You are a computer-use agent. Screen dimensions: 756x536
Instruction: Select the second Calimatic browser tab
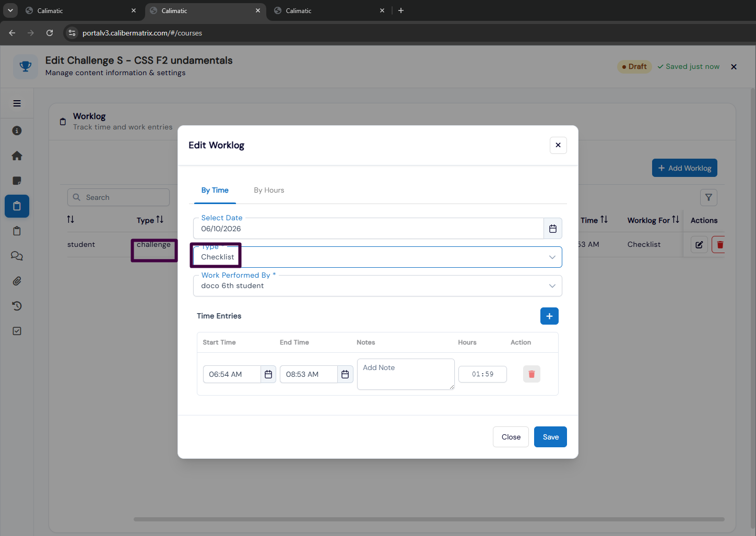coord(205,10)
